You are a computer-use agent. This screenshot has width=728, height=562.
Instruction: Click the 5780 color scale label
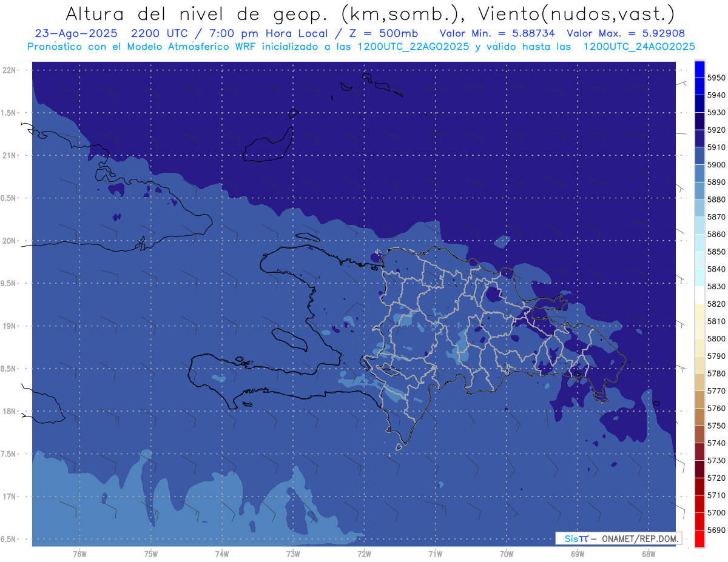pos(716,373)
